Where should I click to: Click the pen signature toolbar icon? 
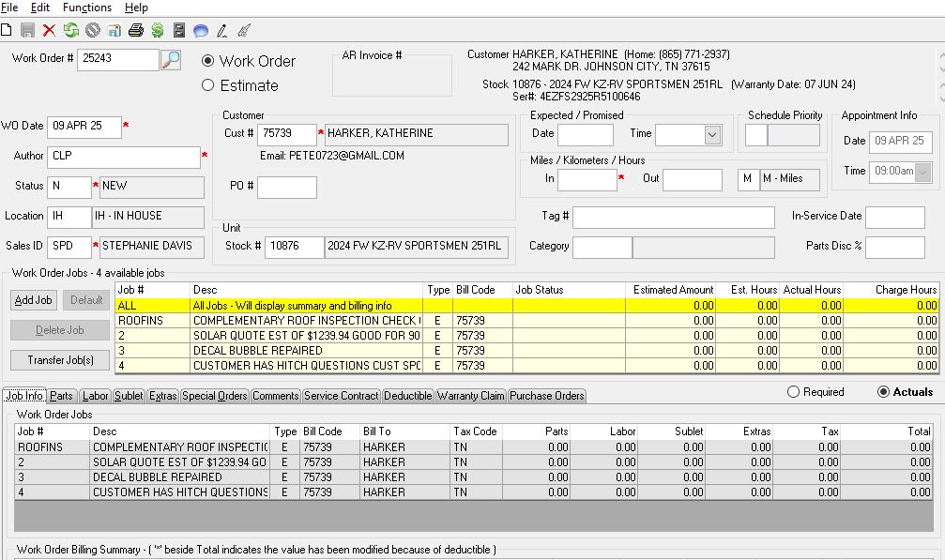[221, 31]
